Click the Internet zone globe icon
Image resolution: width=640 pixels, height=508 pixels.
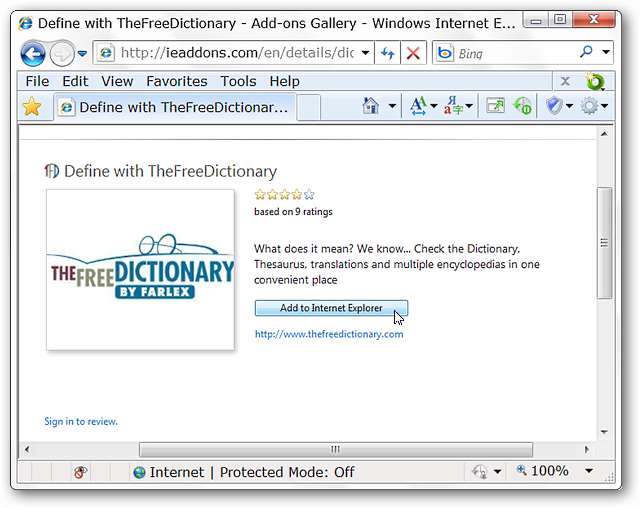pyautogui.click(x=139, y=473)
